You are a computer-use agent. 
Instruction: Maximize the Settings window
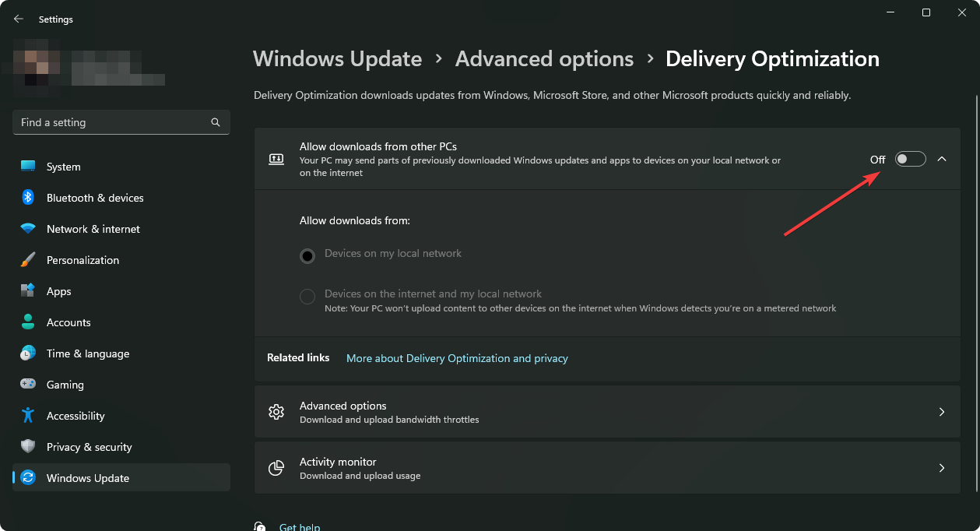click(x=926, y=12)
